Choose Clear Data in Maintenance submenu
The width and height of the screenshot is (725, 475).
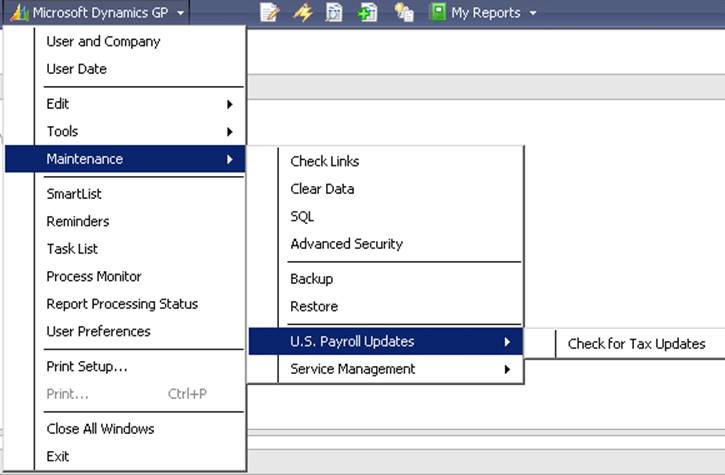point(386,189)
